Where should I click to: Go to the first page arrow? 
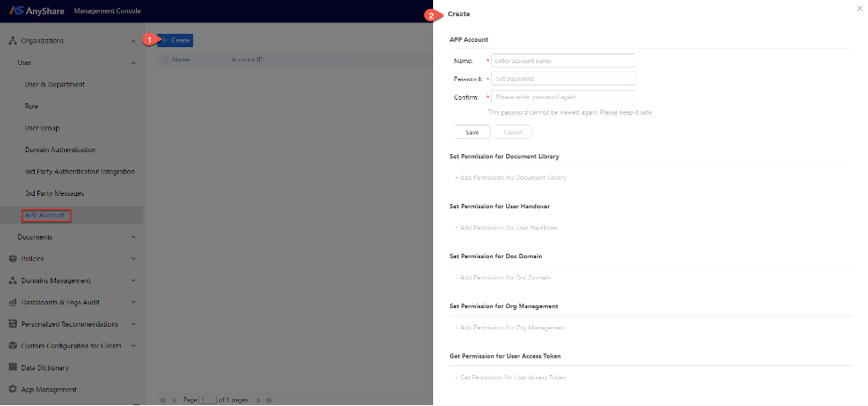(163, 400)
